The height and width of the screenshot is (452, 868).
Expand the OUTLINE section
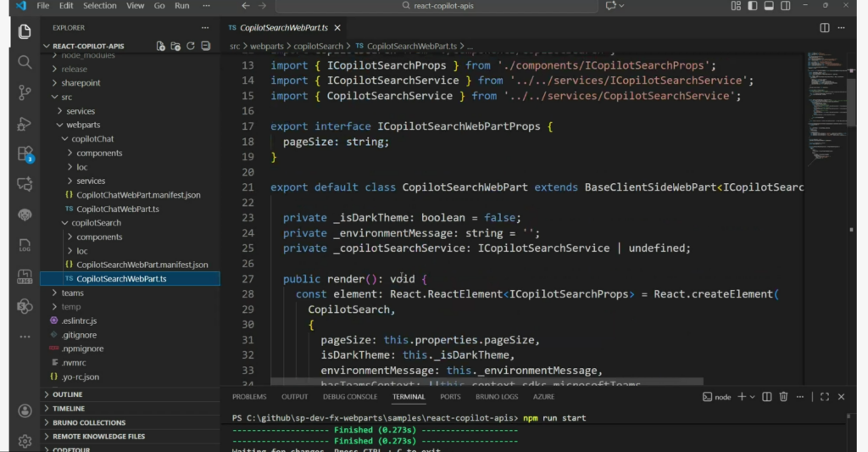coord(68,394)
